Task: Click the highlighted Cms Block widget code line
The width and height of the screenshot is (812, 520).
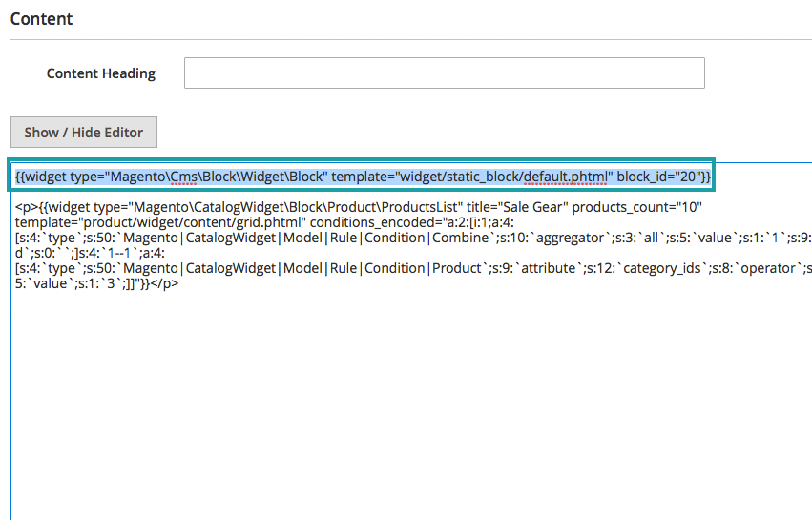Action: pos(363,177)
